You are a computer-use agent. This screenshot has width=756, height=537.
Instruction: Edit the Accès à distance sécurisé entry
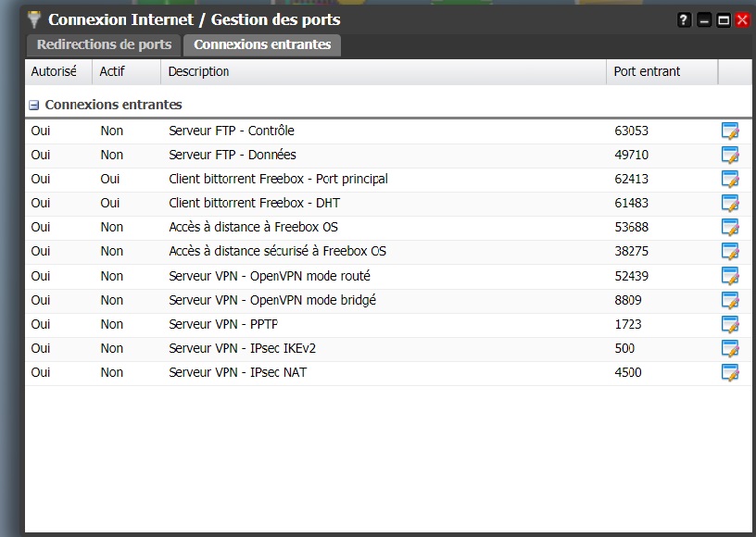pyautogui.click(x=730, y=252)
